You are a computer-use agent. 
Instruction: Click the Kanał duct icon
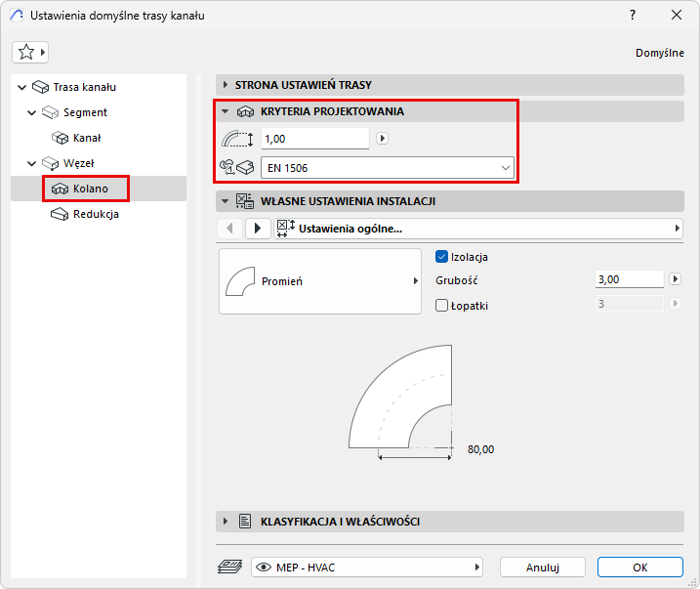coord(60,138)
